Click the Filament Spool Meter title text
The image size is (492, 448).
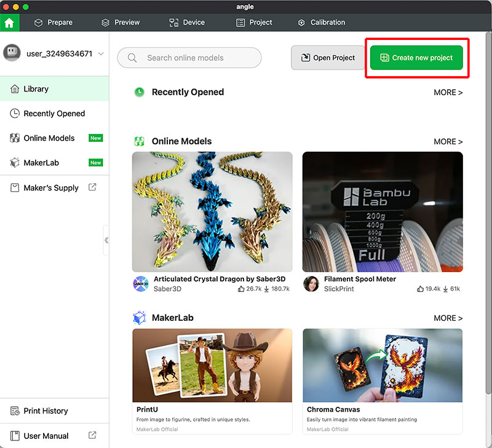[360, 279]
